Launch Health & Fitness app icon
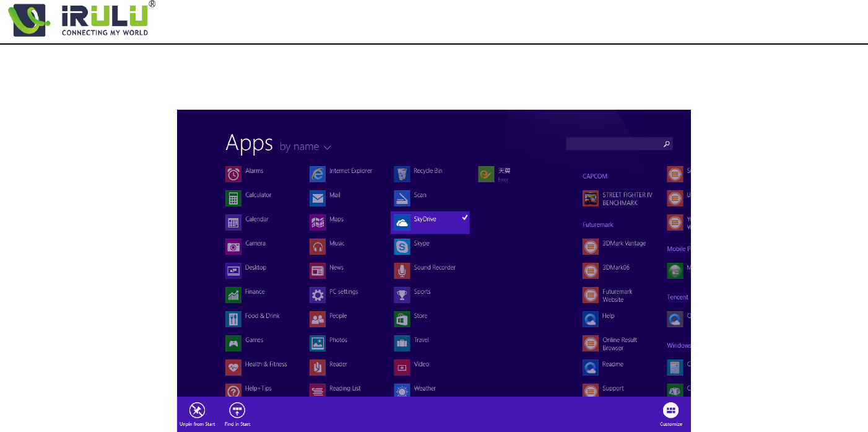868x432 pixels. point(233,368)
